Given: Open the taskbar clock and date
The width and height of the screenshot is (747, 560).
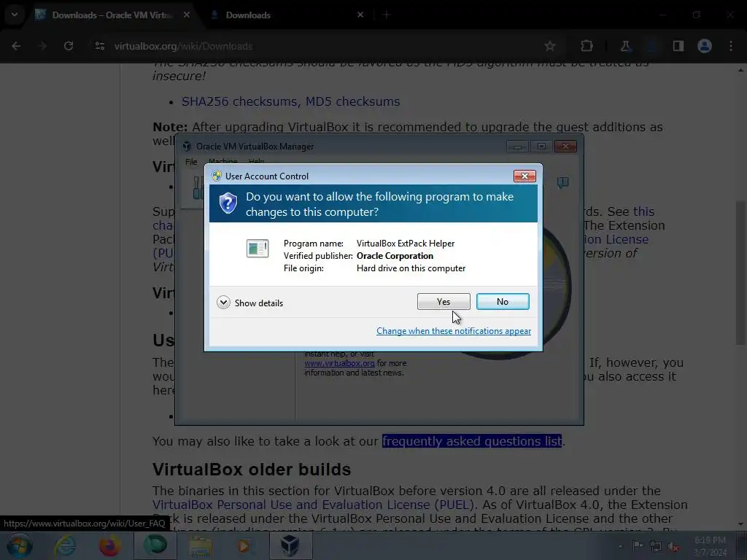Looking at the screenshot, I should (710, 546).
